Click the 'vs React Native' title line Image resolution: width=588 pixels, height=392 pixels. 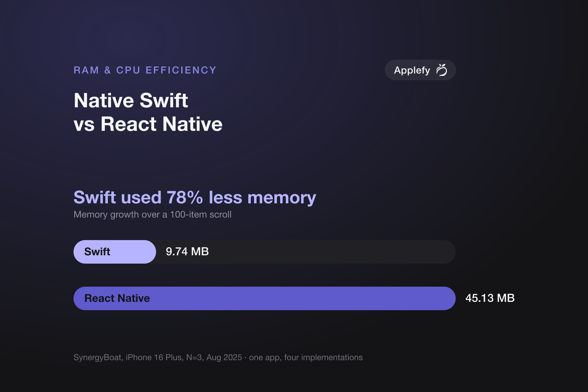pyautogui.click(x=148, y=124)
